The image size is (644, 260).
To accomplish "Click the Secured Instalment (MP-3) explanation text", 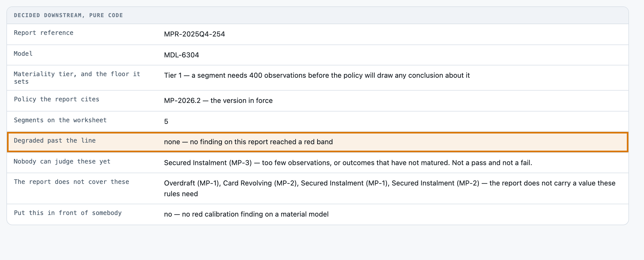I will [x=348, y=163].
